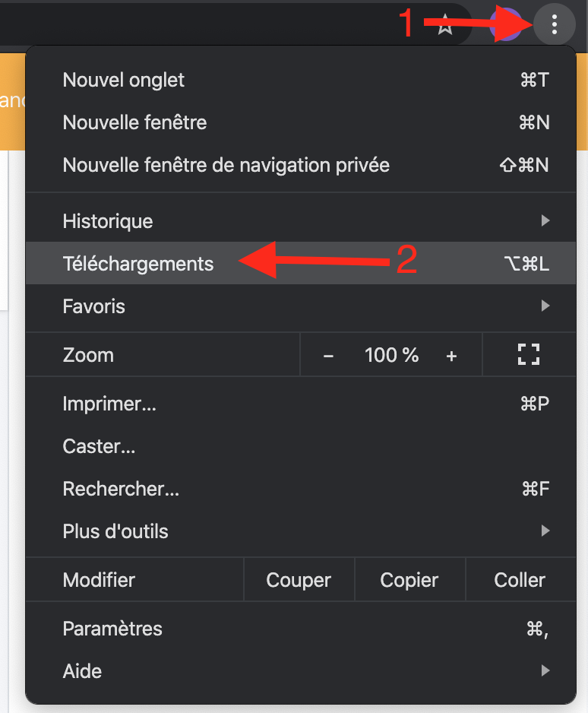Click Caster… in the menu
The height and width of the screenshot is (713, 588).
(x=99, y=446)
